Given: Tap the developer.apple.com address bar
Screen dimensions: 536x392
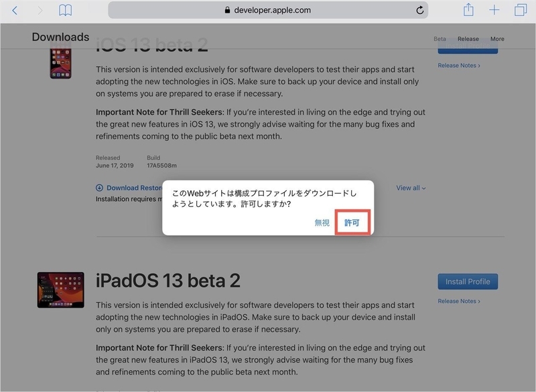Looking at the screenshot, I should pyautogui.click(x=268, y=10).
